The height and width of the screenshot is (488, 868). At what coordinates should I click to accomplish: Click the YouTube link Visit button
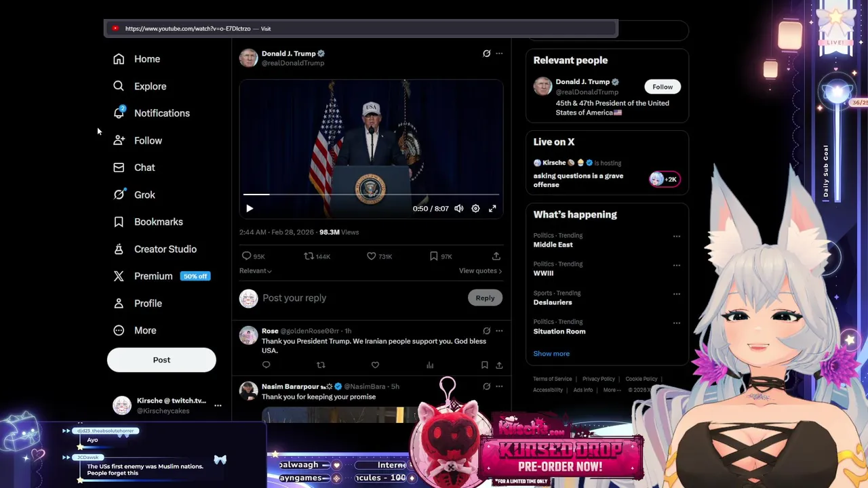tap(266, 28)
